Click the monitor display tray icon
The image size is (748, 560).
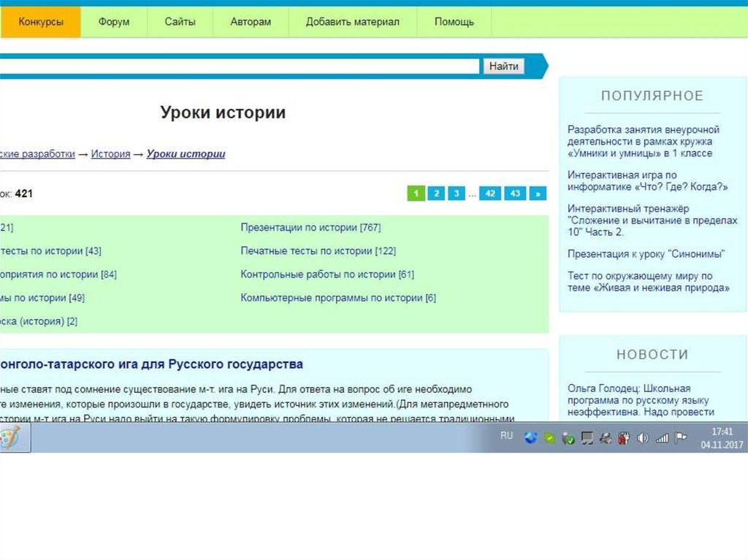click(587, 438)
